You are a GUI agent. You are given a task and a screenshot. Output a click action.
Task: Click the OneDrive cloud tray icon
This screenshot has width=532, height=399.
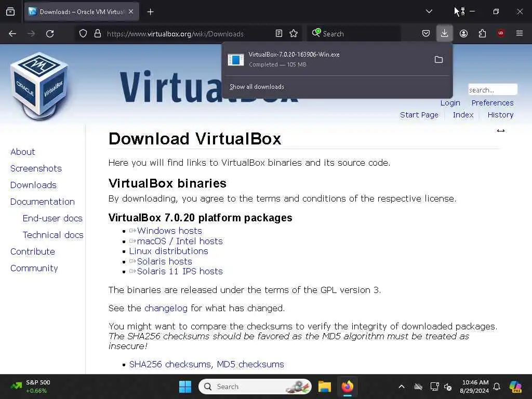coord(418,387)
